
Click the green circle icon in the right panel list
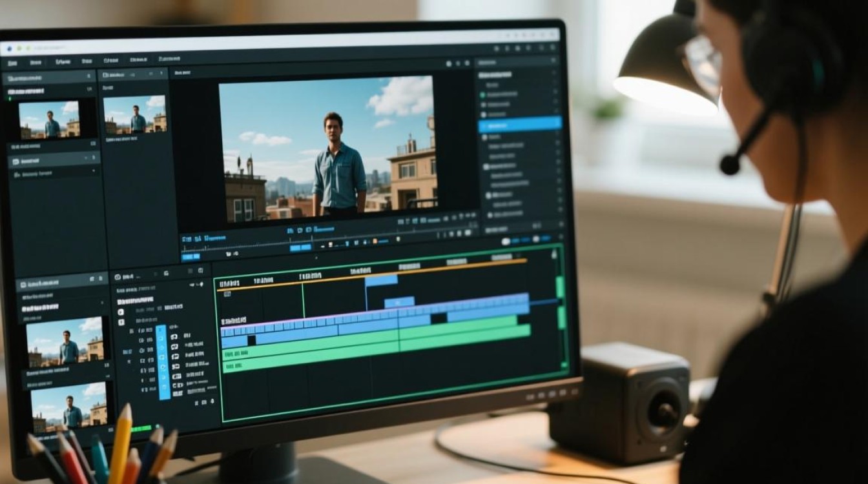[x=482, y=95]
